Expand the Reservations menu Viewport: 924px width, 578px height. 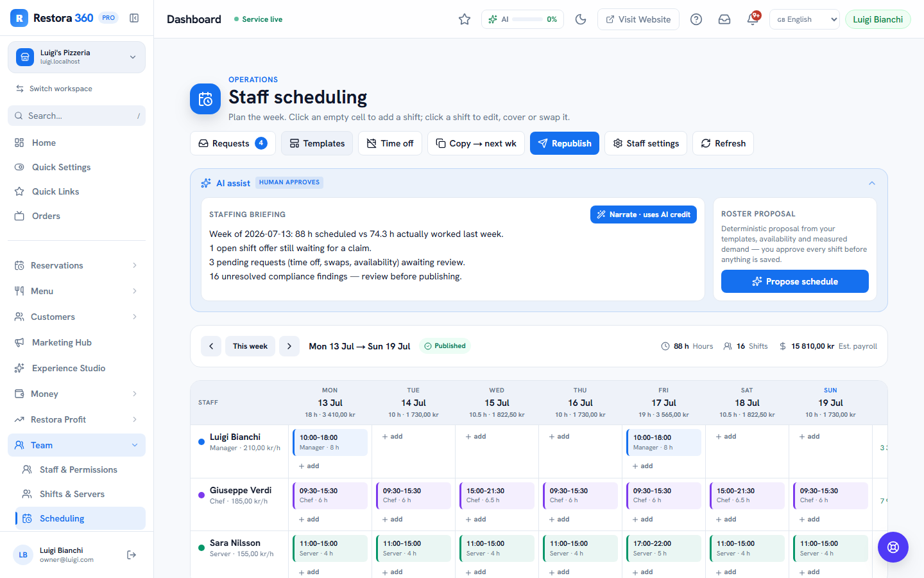[x=76, y=265]
